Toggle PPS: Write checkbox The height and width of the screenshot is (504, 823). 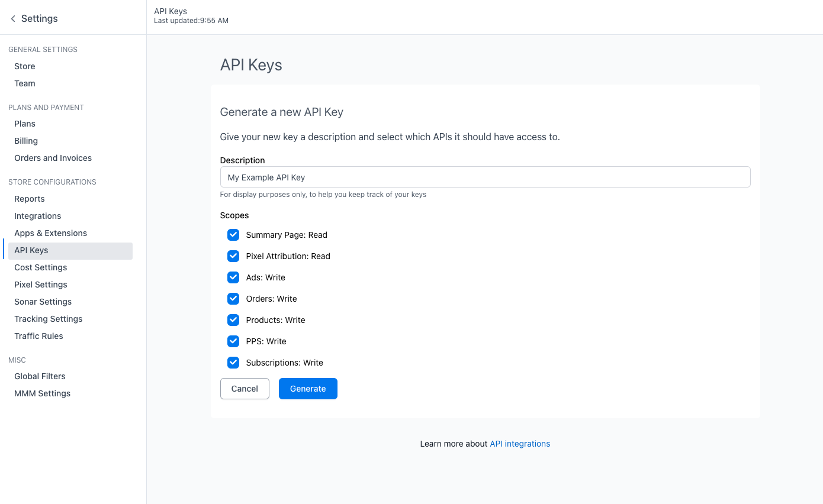[x=233, y=341]
